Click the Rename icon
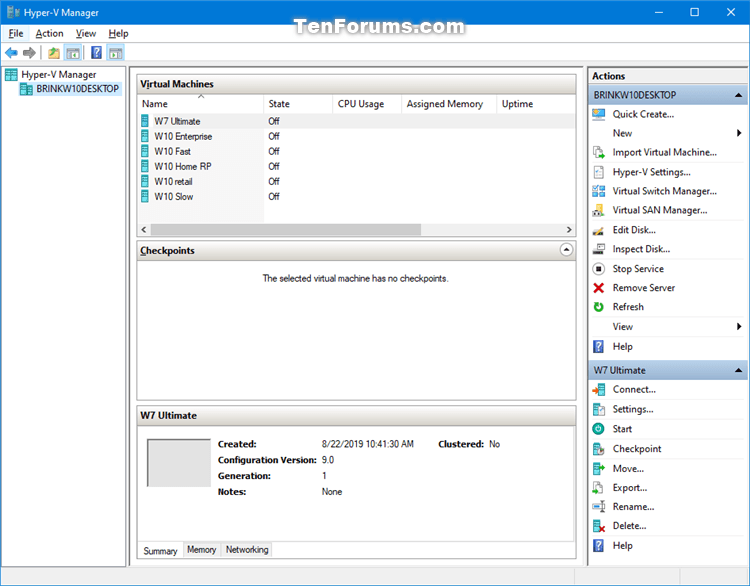The width and height of the screenshot is (750, 586). [x=598, y=507]
